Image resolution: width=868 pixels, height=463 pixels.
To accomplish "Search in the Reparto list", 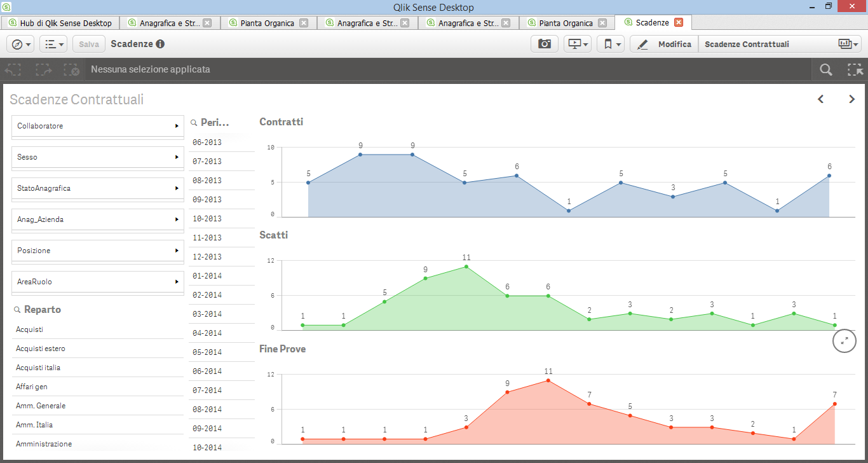I will point(18,310).
